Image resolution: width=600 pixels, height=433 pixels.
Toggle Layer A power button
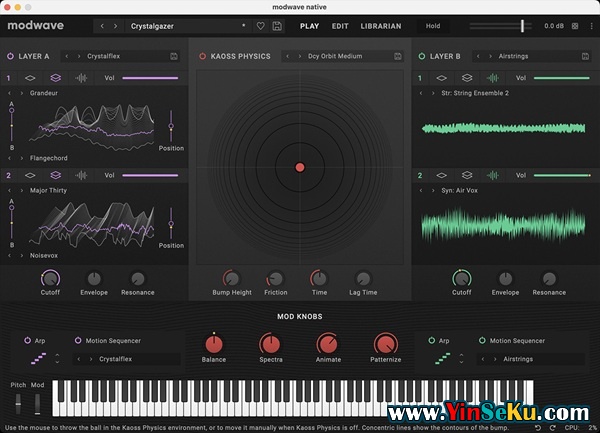tap(10, 56)
